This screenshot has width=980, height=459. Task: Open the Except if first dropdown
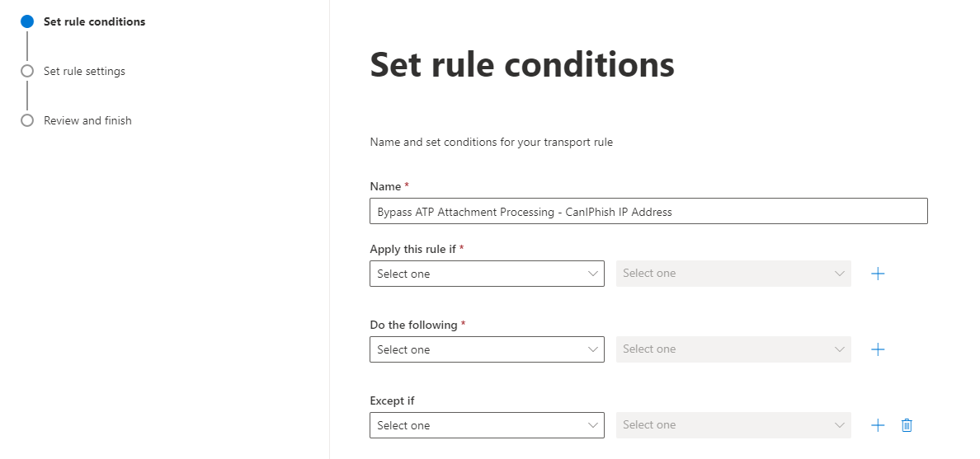pos(487,425)
